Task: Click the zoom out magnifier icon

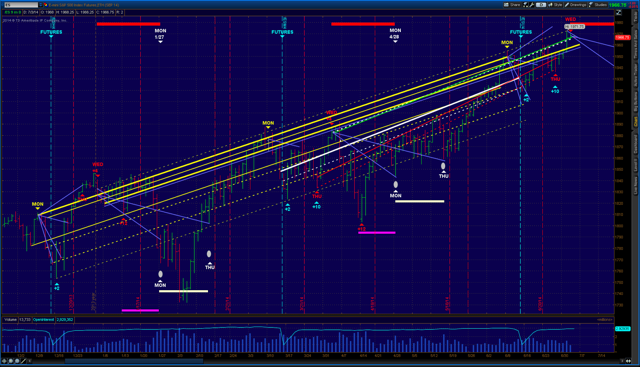Action: pyautogui.click(x=17, y=361)
